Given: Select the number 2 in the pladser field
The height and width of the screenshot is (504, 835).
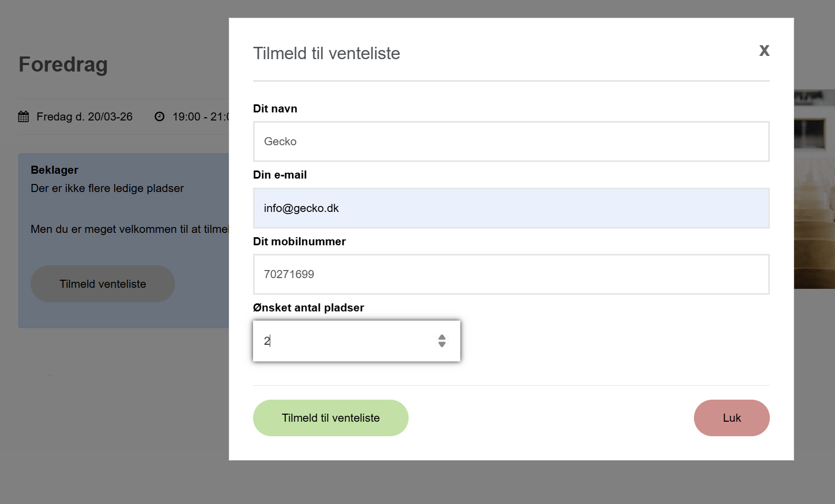Looking at the screenshot, I should 268,340.
